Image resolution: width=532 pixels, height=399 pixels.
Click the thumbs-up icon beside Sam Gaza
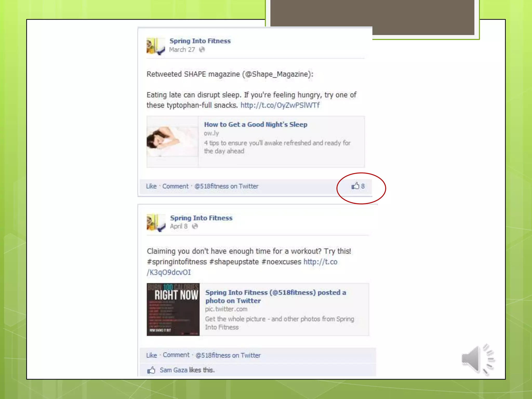coord(151,370)
